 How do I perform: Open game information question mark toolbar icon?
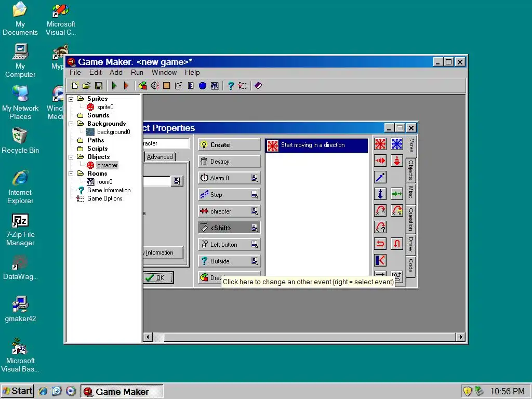pos(231,86)
